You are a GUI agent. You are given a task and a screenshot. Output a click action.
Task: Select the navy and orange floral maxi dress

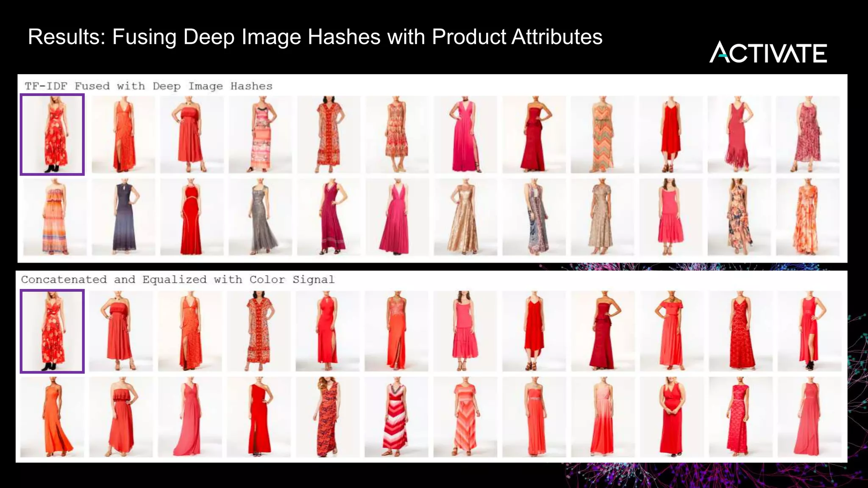tap(739, 217)
